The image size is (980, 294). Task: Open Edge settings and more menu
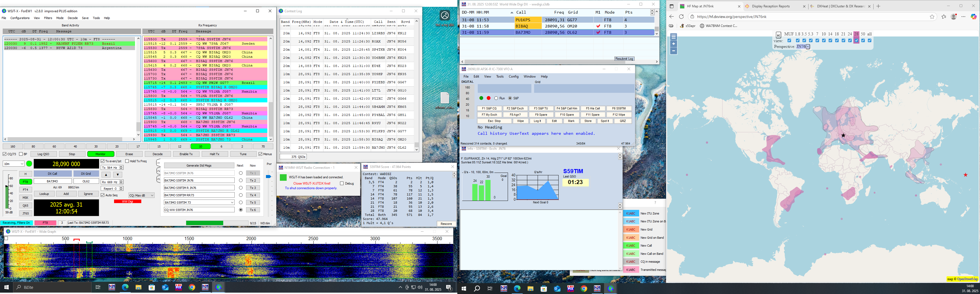[963, 17]
